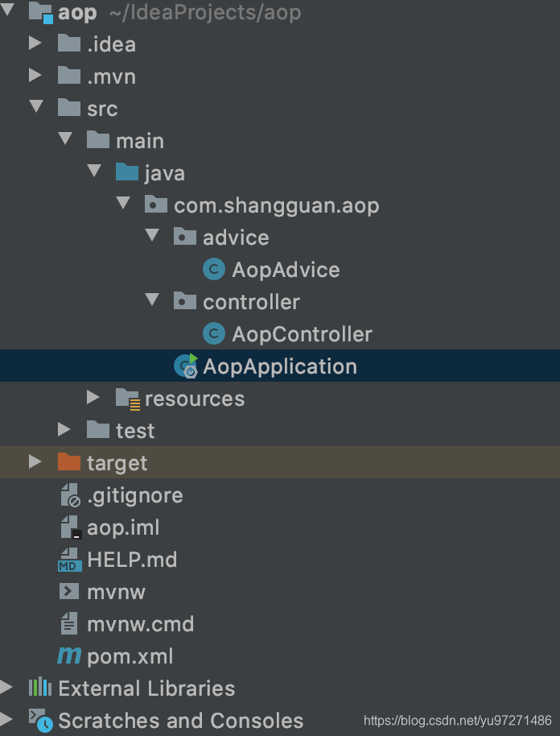Select the aop.iml file

click(x=123, y=527)
